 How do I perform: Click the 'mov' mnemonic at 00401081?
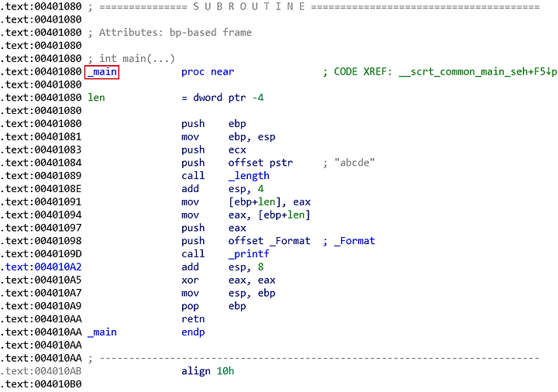coord(190,137)
